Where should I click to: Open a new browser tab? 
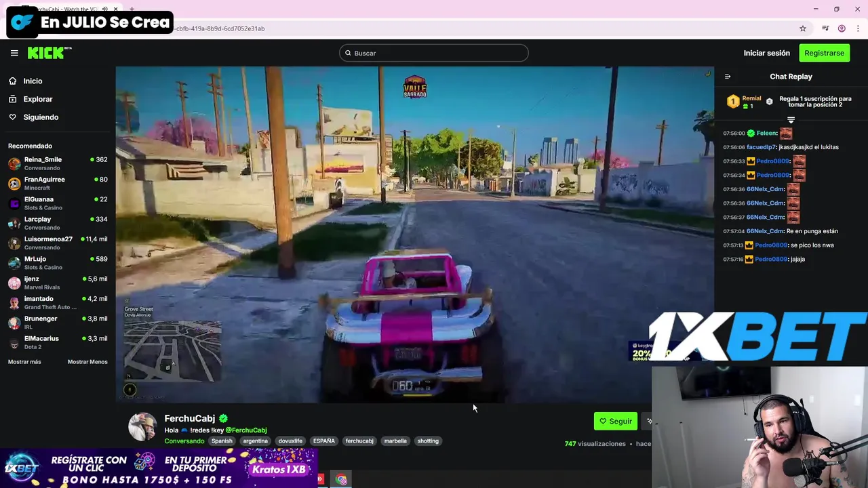(132, 9)
